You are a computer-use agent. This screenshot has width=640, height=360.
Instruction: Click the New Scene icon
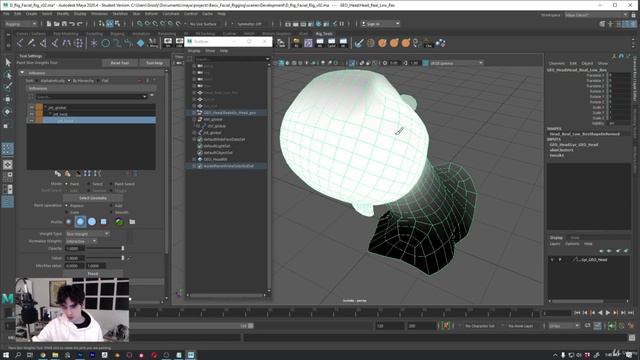(49, 24)
